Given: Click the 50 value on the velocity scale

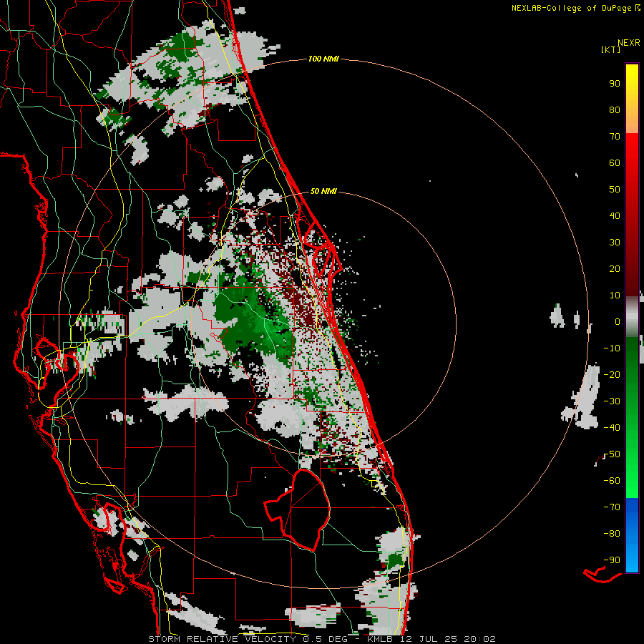Looking at the screenshot, I should click(615, 190).
